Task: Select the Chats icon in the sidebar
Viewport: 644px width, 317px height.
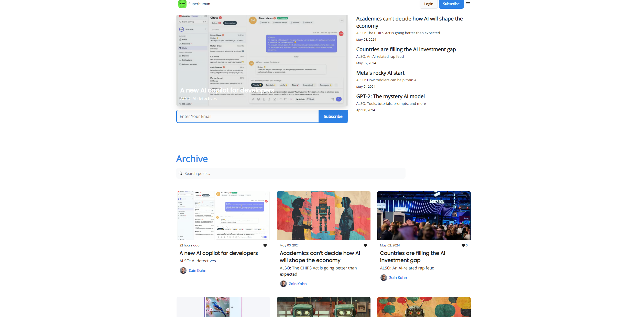Action: tap(181, 48)
